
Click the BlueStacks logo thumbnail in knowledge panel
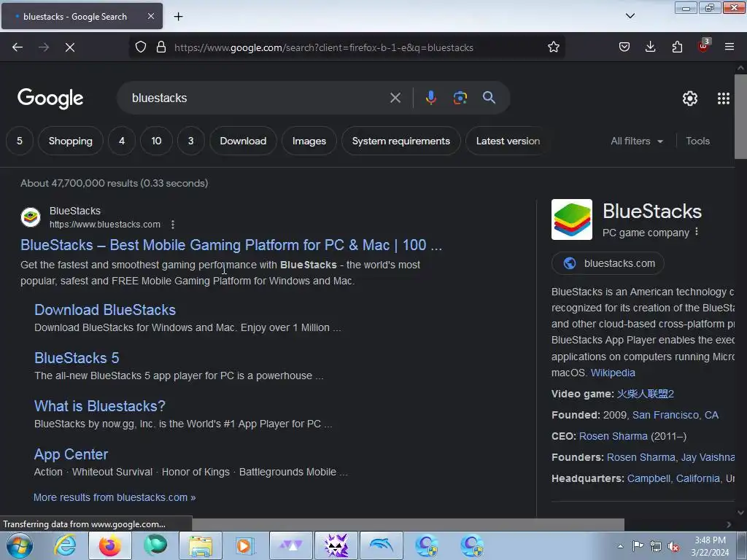click(x=572, y=219)
